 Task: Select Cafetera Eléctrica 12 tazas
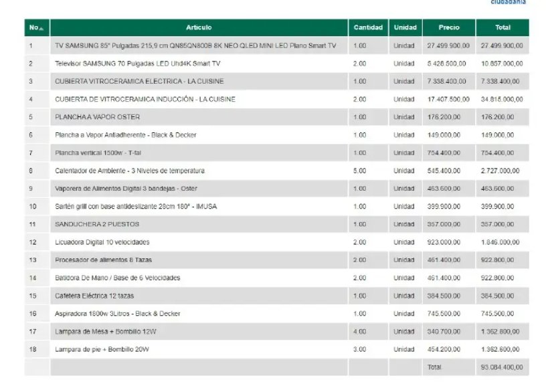point(94,296)
